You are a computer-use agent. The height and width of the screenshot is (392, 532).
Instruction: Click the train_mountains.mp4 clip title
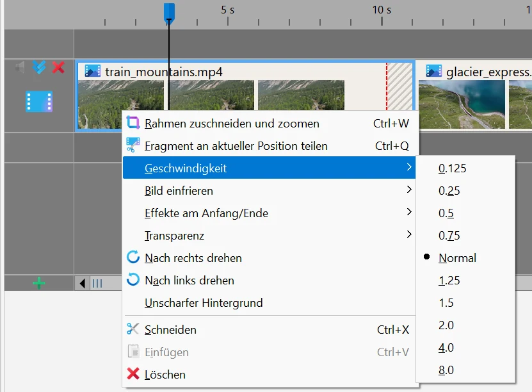coord(163,72)
